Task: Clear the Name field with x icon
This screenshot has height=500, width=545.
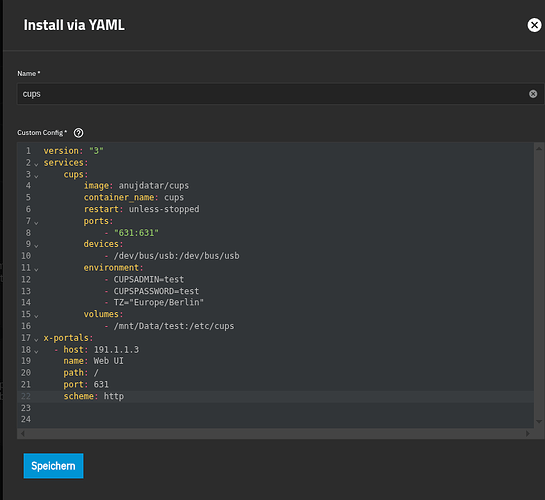Action: pos(533,94)
